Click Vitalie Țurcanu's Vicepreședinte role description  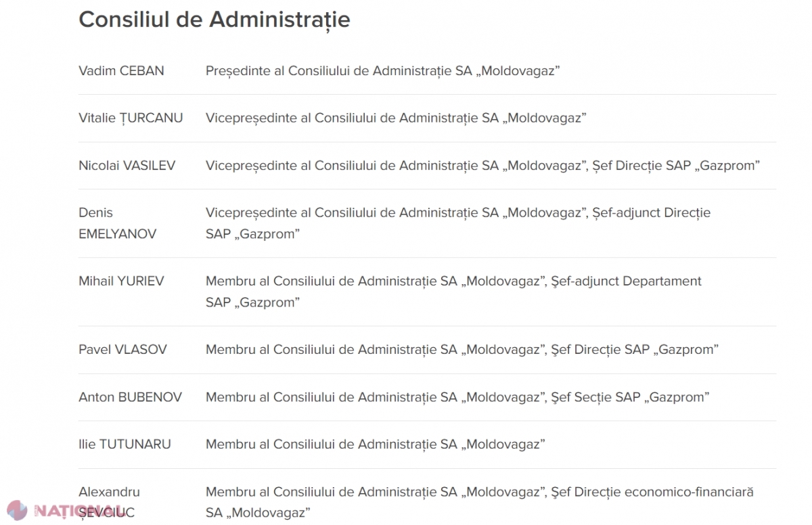click(396, 118)
